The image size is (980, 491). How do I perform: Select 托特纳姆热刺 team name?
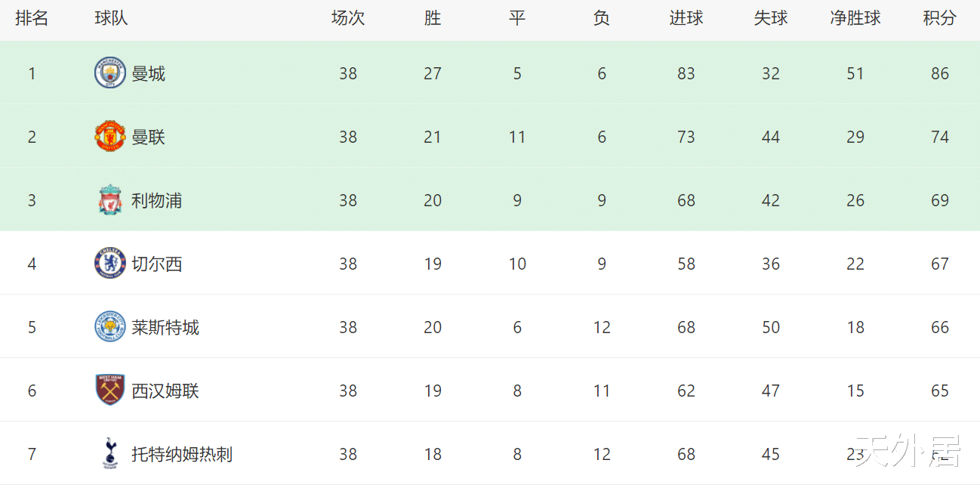tap(181, 454)
